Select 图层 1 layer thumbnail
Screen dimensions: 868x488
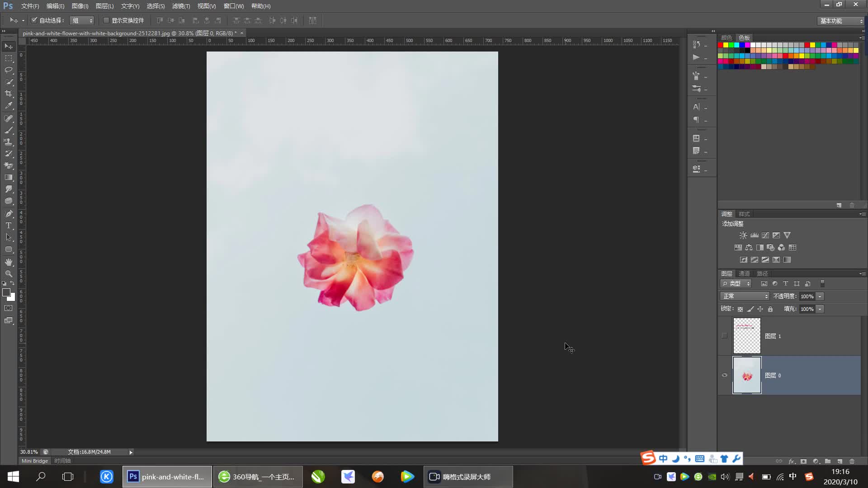point(747,336)
